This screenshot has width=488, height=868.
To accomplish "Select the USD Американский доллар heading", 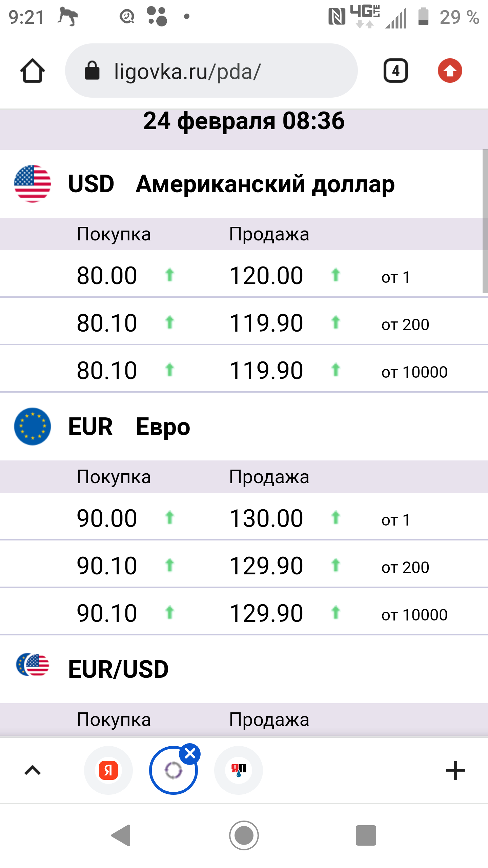I will (x=231, y=184).
